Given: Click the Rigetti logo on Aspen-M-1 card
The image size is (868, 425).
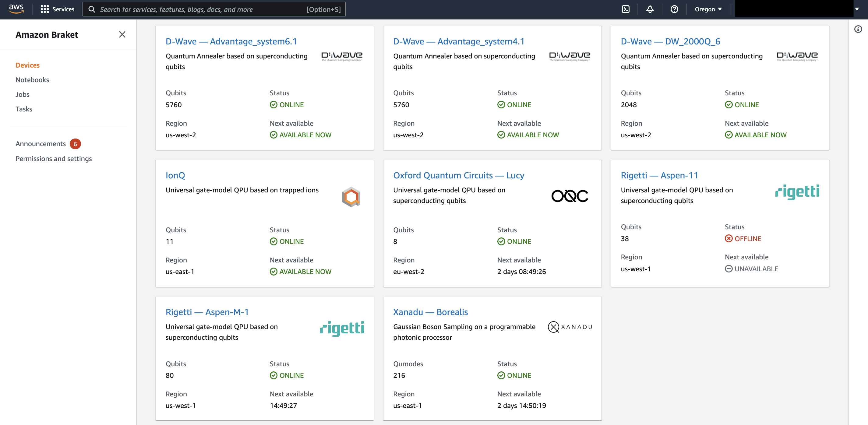Looking at the screenshot, I should click(x=341, y=327).
